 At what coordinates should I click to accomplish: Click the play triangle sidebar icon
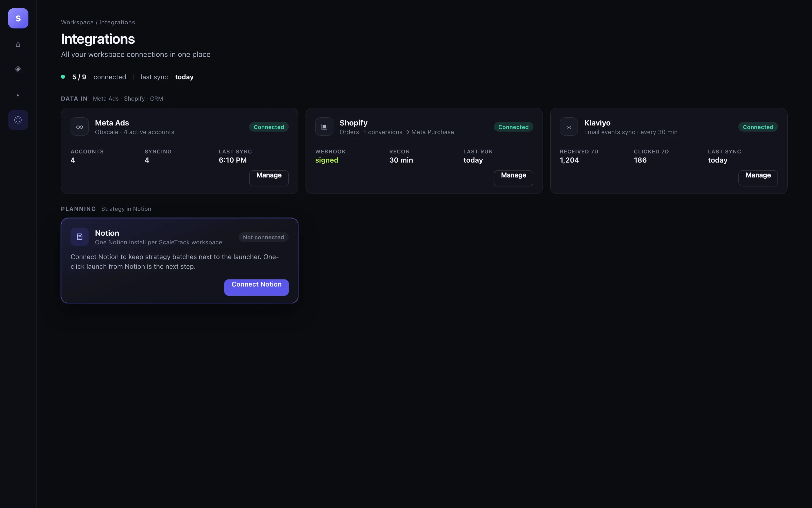pyautogui.click(x=18, y=95)
